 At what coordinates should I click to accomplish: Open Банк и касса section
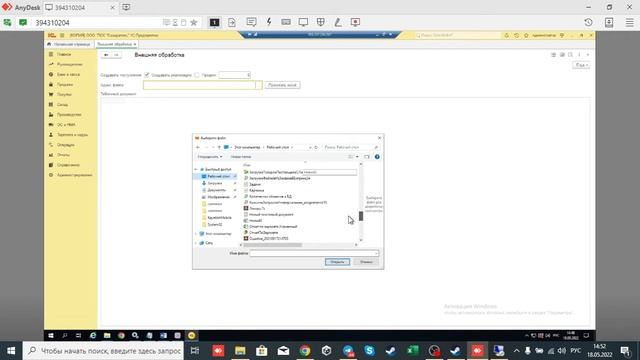[x=69, y=74]
